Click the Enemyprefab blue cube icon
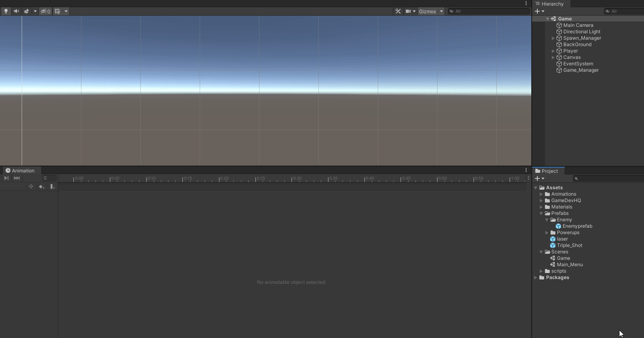Screen dimensions: 644x338 [x=558, y=226]
